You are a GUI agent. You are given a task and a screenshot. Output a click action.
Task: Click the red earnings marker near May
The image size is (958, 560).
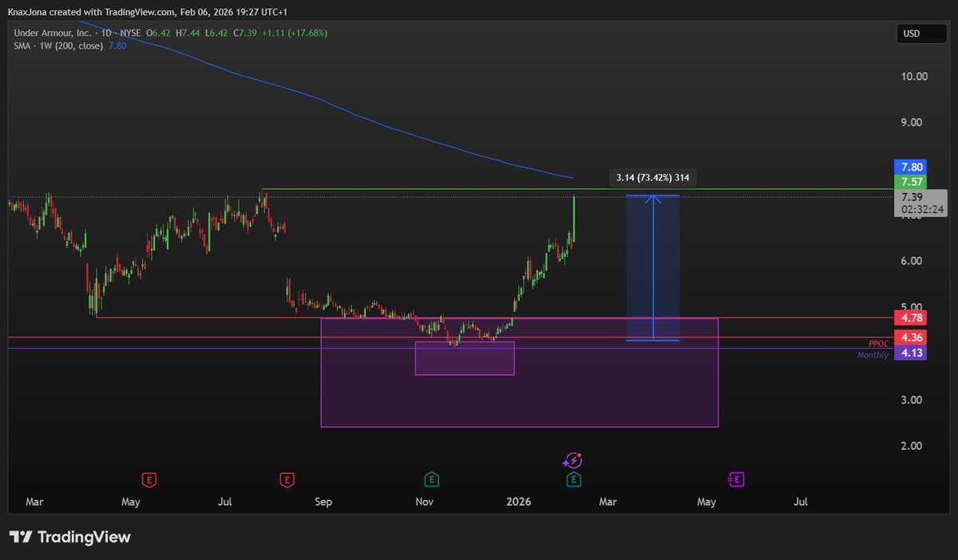[x=148, y=479]
